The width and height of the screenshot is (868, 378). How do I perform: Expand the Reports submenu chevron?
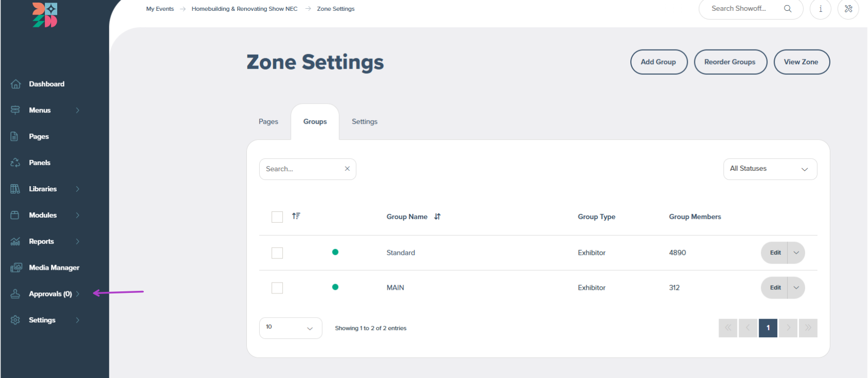[78, 241]
